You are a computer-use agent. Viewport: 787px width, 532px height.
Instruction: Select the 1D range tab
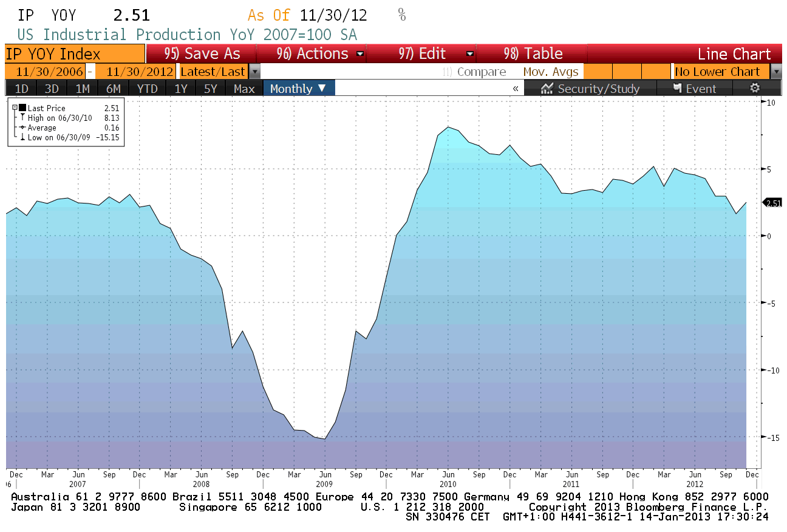21,89
